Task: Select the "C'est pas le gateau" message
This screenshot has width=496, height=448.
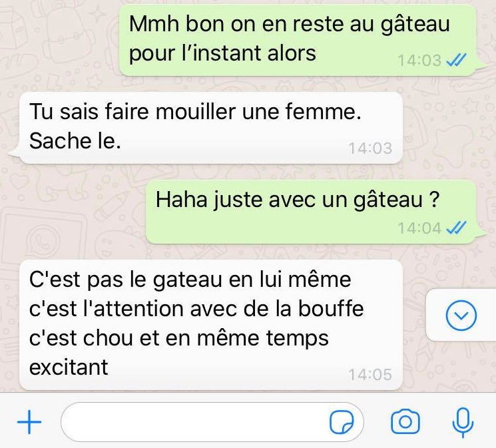Action: click(x=211, y=325)
